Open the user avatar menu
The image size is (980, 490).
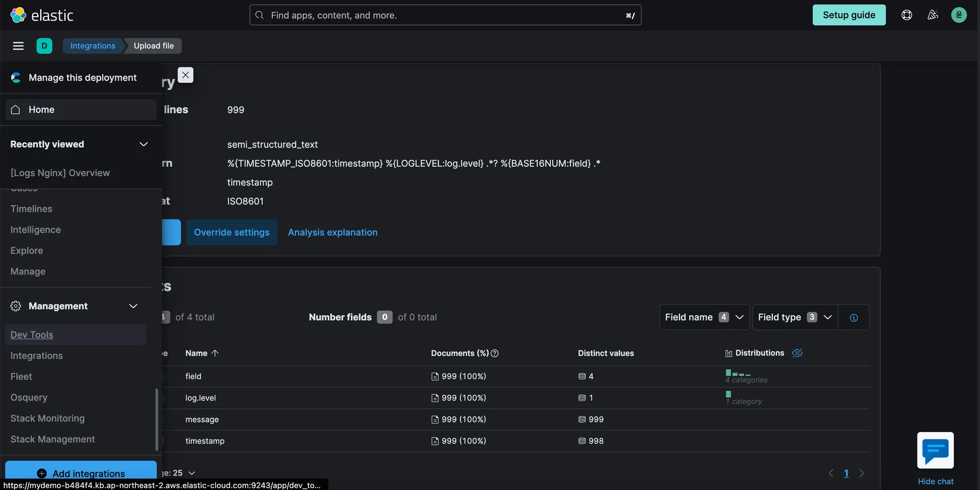coord(958,15)
